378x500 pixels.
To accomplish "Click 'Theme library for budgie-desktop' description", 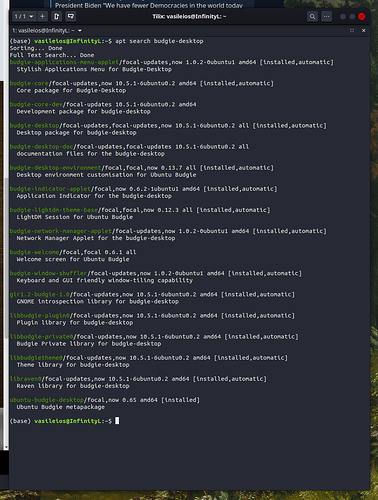I will coord(73,365).
